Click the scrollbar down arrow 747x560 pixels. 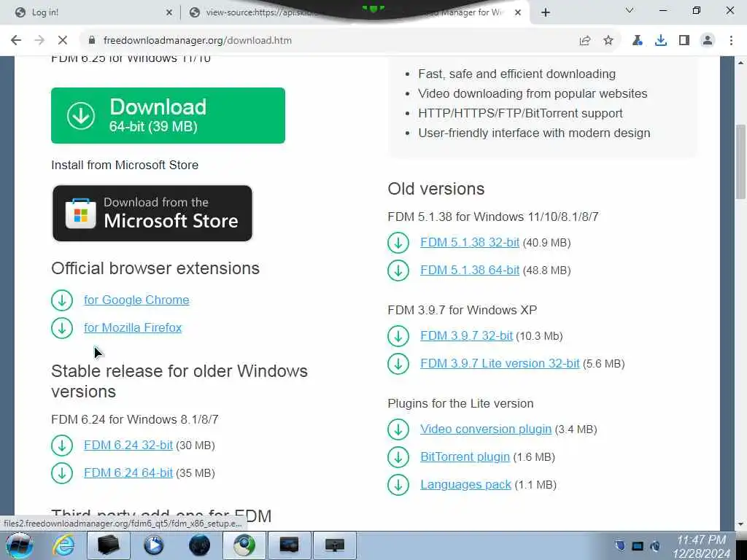pyautogui.click(x=740, y=524)
